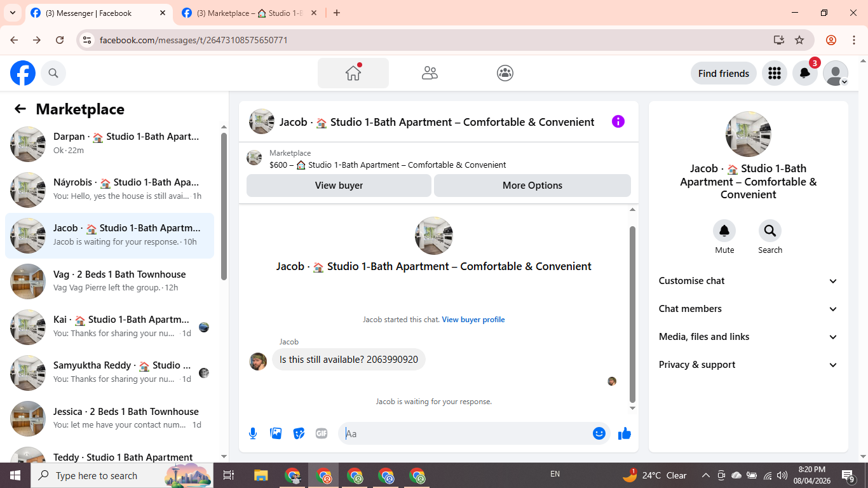868x488 pixels.
Task: Open a new browser tab
Action: pos(337,13)
